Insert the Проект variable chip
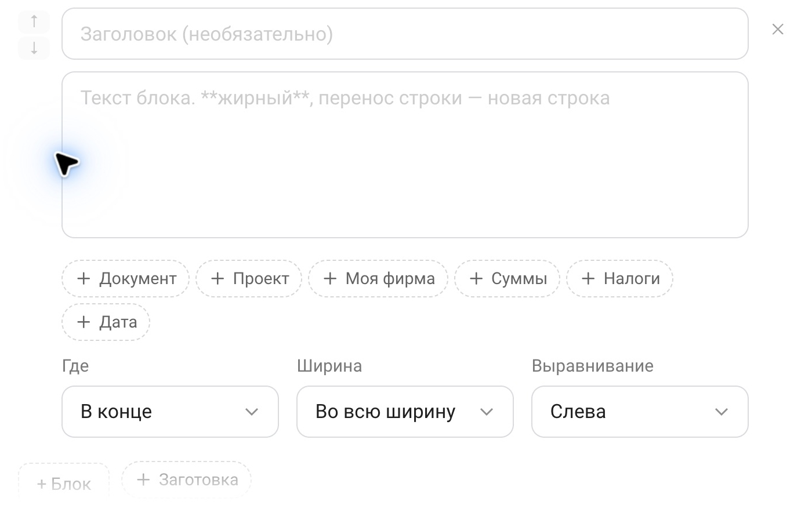 click(249, 279)
